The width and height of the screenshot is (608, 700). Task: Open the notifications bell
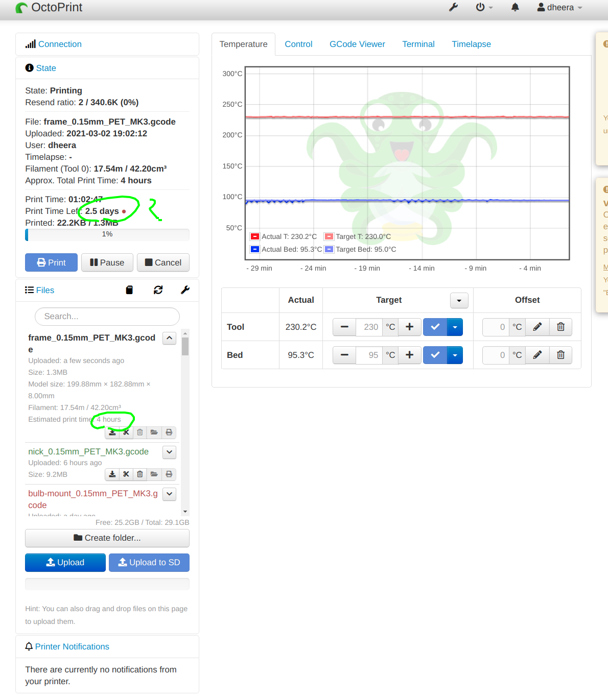pyautogui.click(x=515, y=8)
